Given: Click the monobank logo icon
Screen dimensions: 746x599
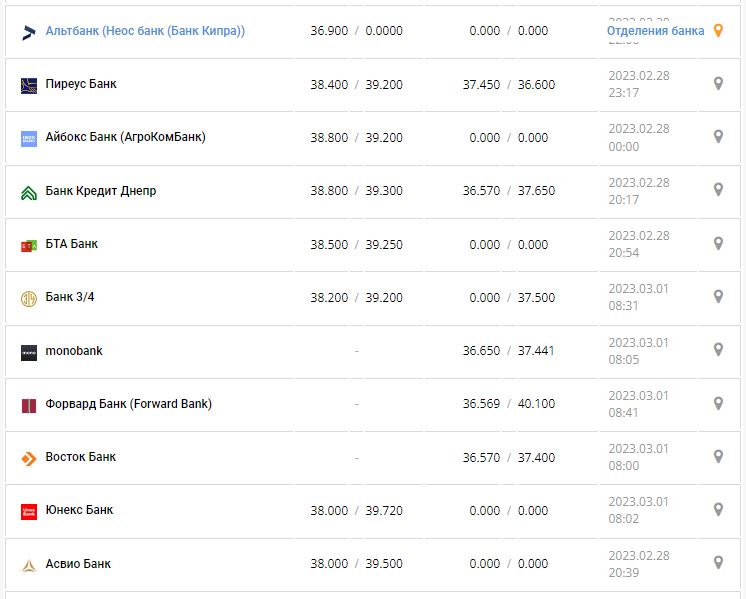Looking at the screenshot, I should point(28,352).
